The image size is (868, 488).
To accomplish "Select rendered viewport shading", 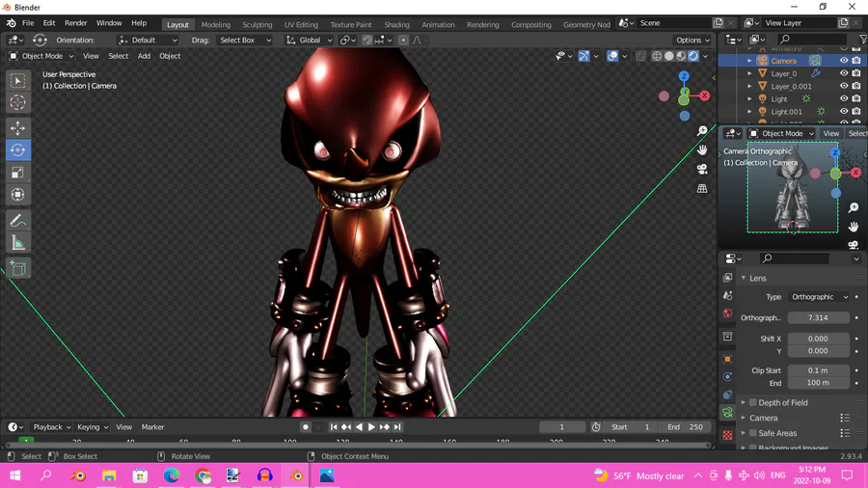I will click(x=693, y=56).
